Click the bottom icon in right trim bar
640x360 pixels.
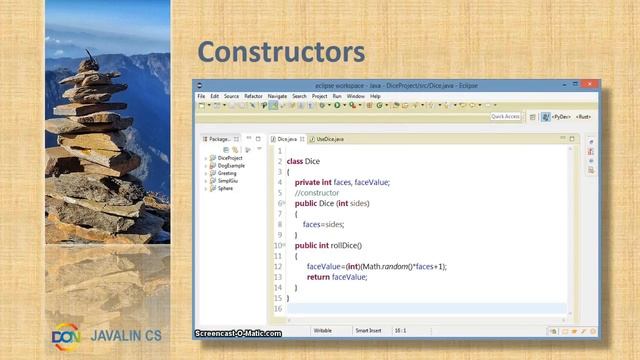tap(591, 170)
